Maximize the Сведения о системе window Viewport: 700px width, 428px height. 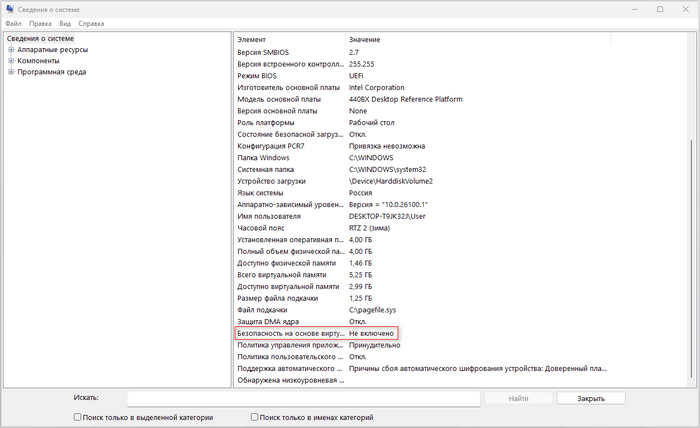pyautogui.click(x=659, y=9)
